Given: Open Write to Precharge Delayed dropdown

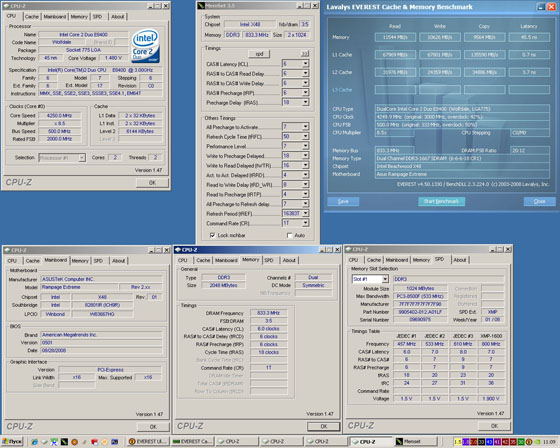Looking at the screenshot, I should [305, 156].
